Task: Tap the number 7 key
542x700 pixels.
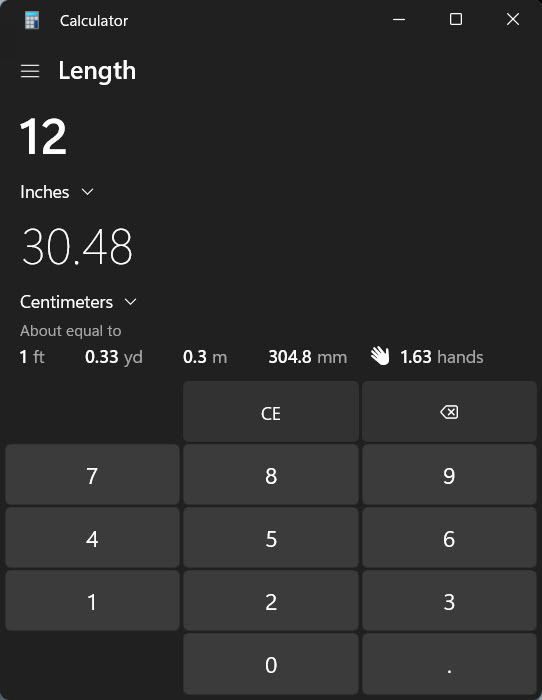Action: (92, 475)
